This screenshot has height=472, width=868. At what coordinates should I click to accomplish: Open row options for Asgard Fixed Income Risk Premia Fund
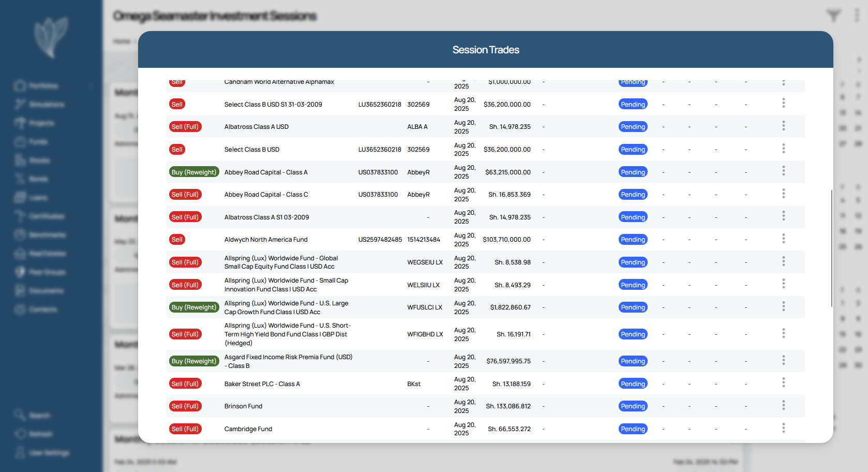(x=783, y=360)
